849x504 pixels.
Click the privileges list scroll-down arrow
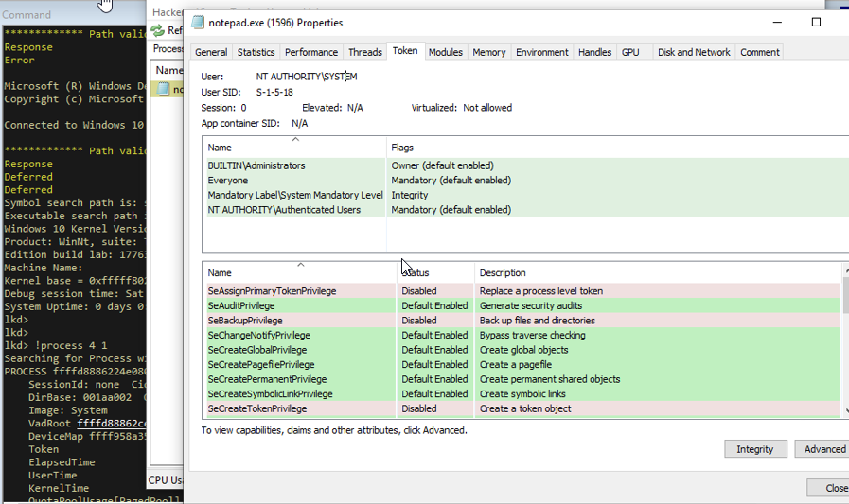tap(846, 411)
